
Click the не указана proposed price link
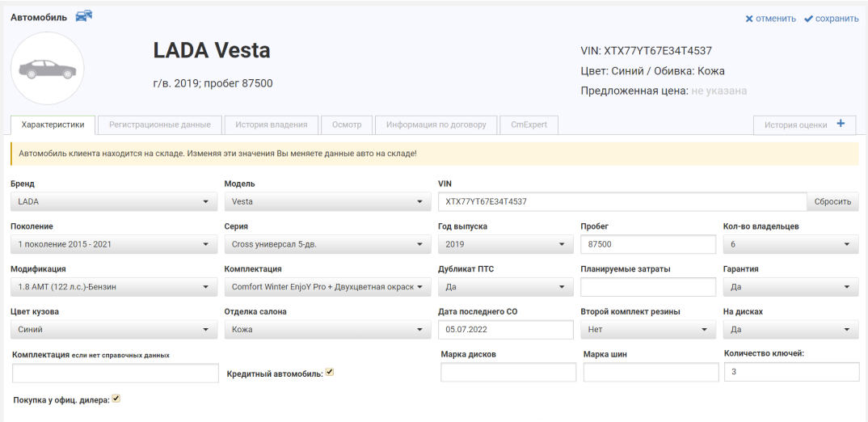(718, 91)
